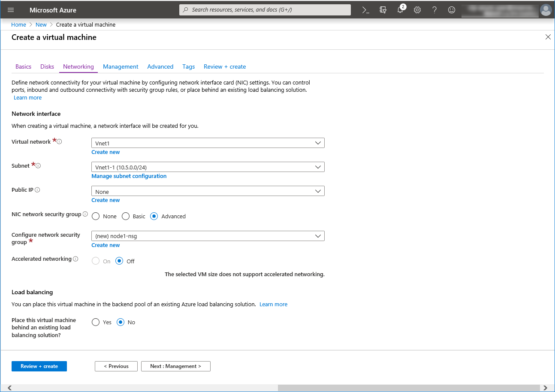The width and height of the screenshot is (555, 392).
Task: Launch Cloud Shell from the top bar
Action: [366, 10]
